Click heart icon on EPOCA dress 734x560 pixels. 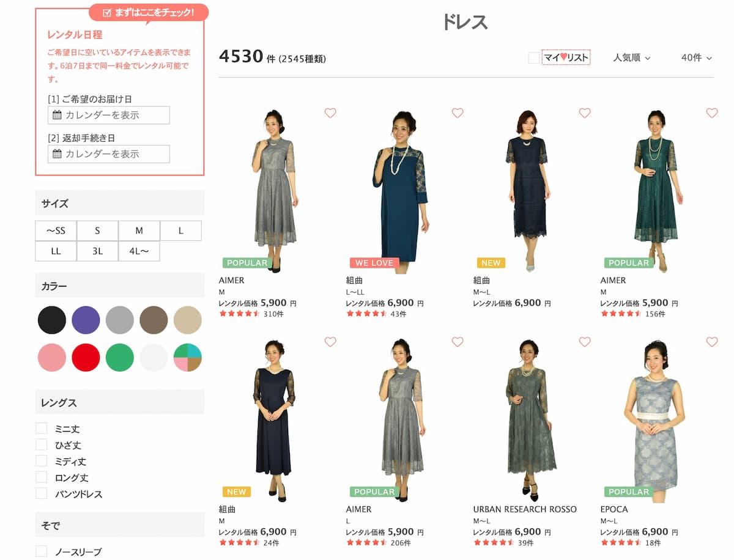click(x=712, y=342)
